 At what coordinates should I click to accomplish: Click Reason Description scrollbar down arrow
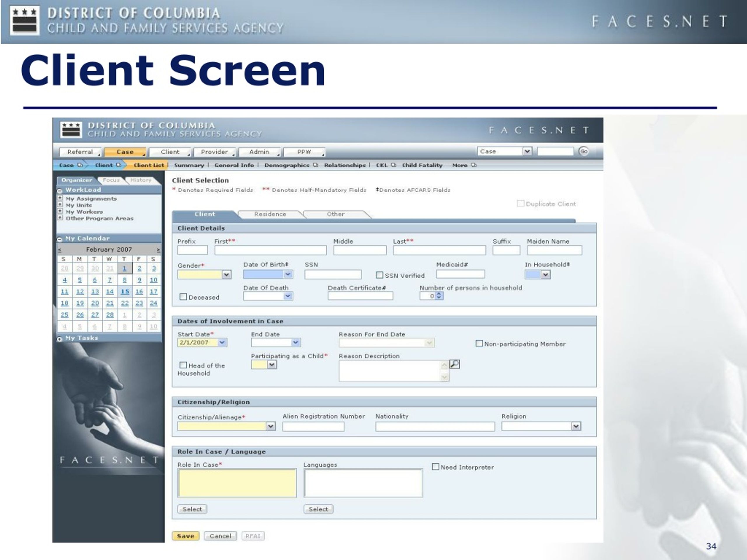click(445, 377)
